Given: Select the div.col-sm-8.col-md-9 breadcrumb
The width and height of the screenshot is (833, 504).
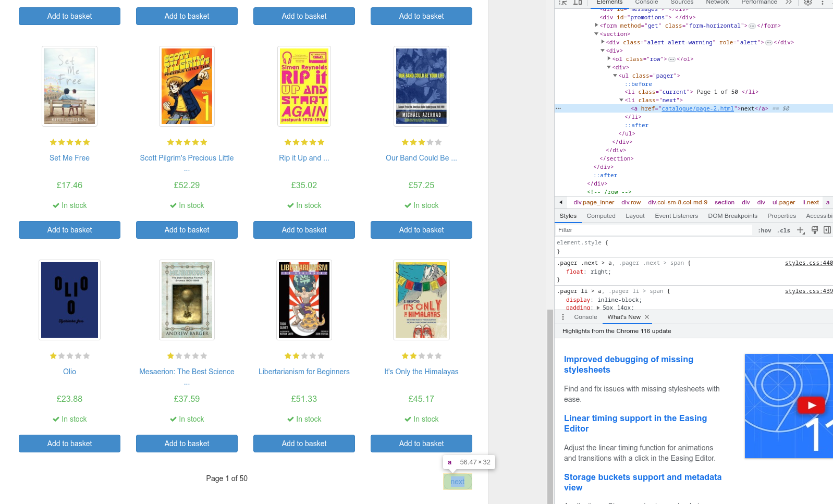Looking at the screenshot, I should point(678,202).
